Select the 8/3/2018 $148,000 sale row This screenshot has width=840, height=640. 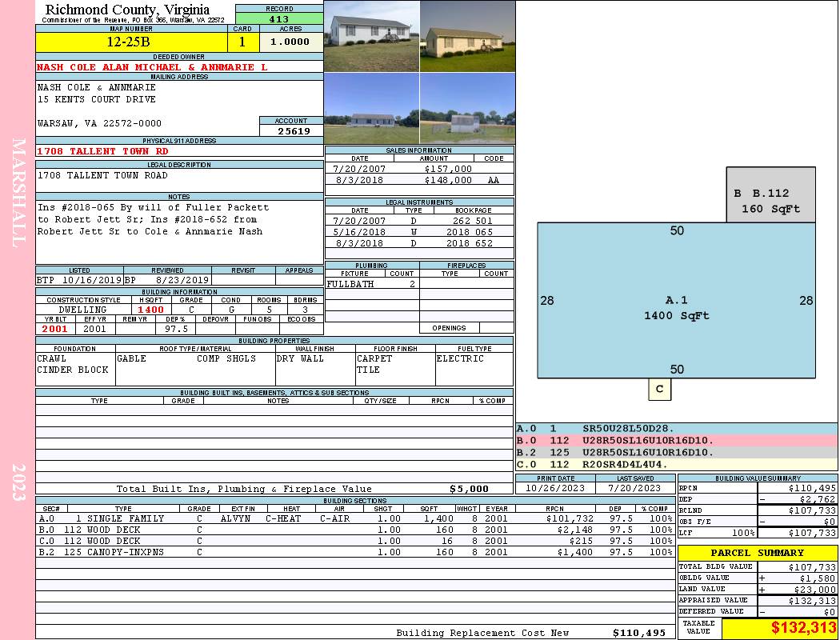[x=419, y=180]
